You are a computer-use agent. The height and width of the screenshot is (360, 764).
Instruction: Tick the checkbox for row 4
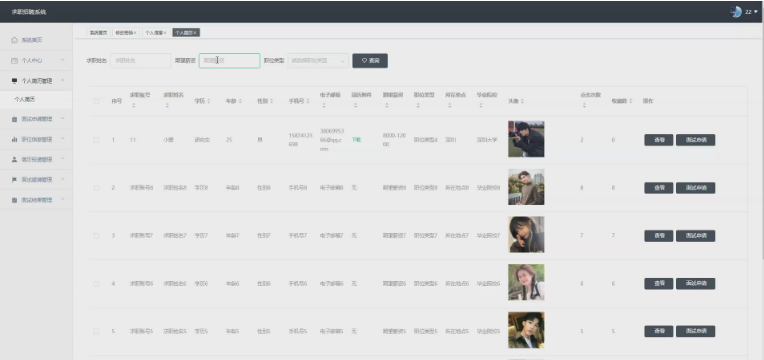coord(96,284)
